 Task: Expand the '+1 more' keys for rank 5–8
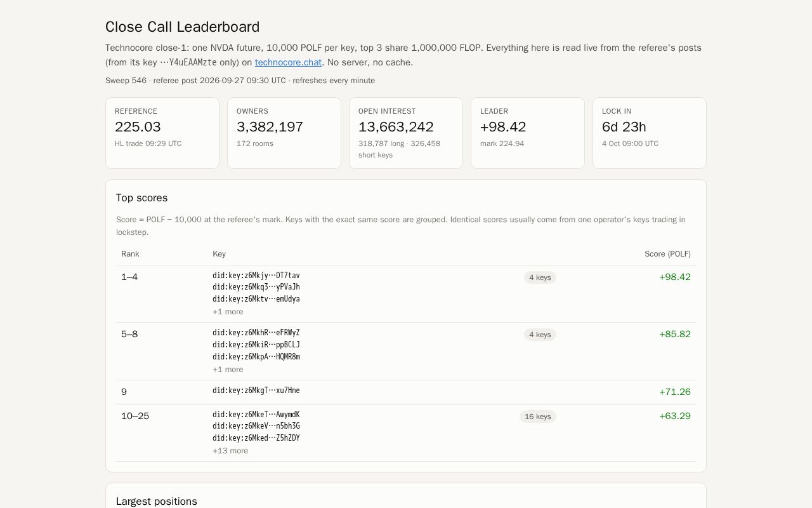click(228, 370)
